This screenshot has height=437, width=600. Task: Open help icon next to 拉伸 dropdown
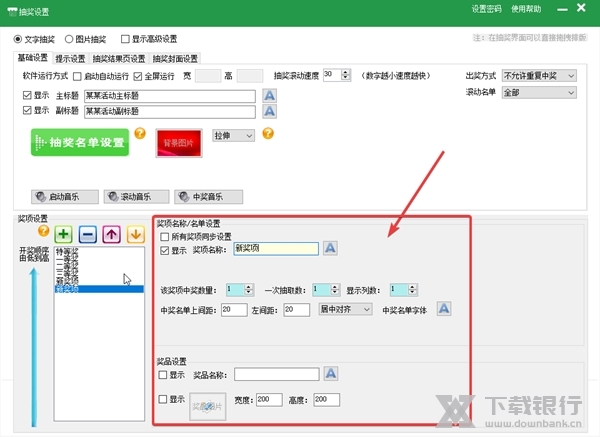(268, 133)
